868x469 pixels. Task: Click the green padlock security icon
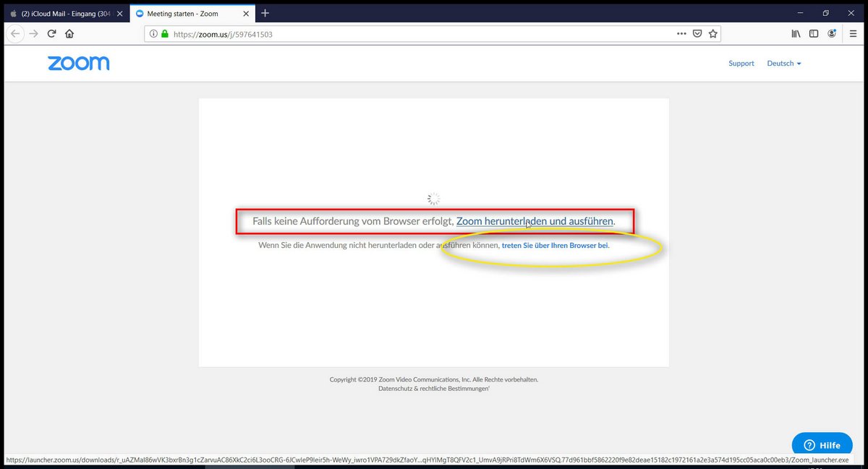165,34
